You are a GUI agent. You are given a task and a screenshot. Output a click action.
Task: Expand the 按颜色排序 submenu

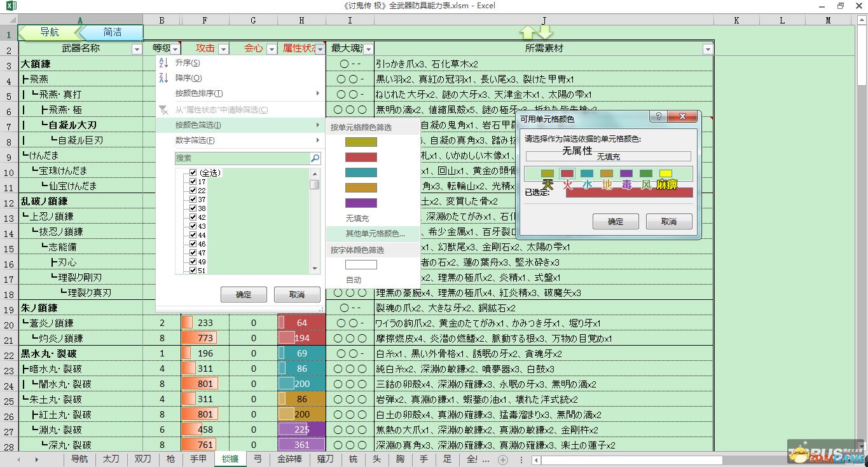coord(240,93)
